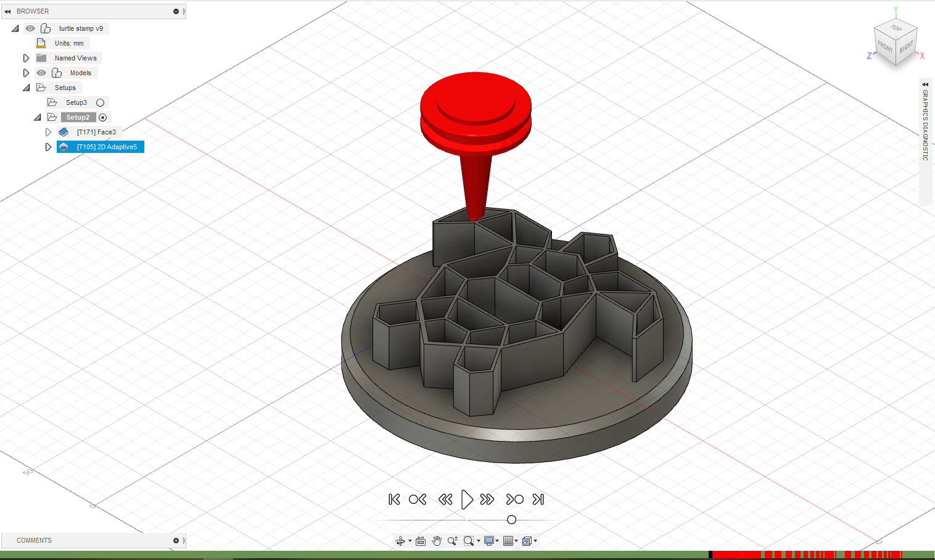Select the Orbit tool in the navigation bar
Screen dimensions: 935x560
[401, 541]
